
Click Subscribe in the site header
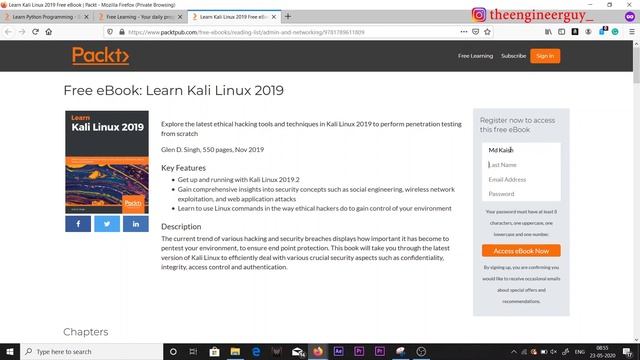[x=513, y=56]
